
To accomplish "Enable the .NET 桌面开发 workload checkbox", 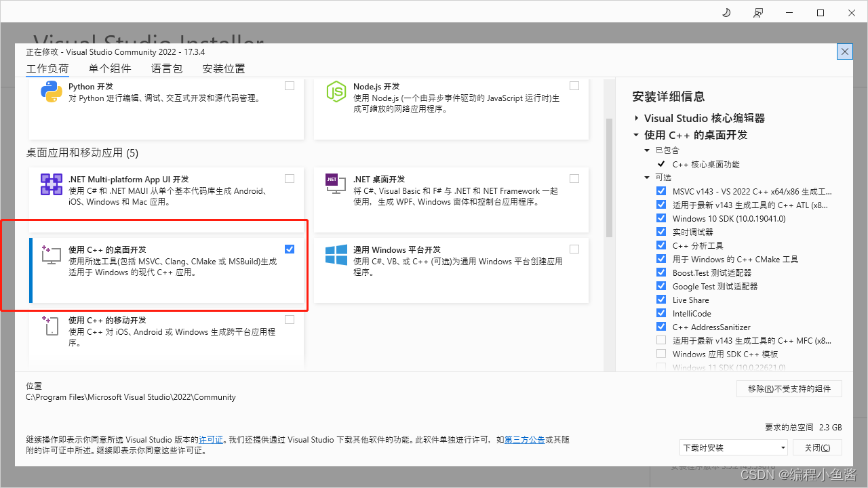I will coord(574,179).
